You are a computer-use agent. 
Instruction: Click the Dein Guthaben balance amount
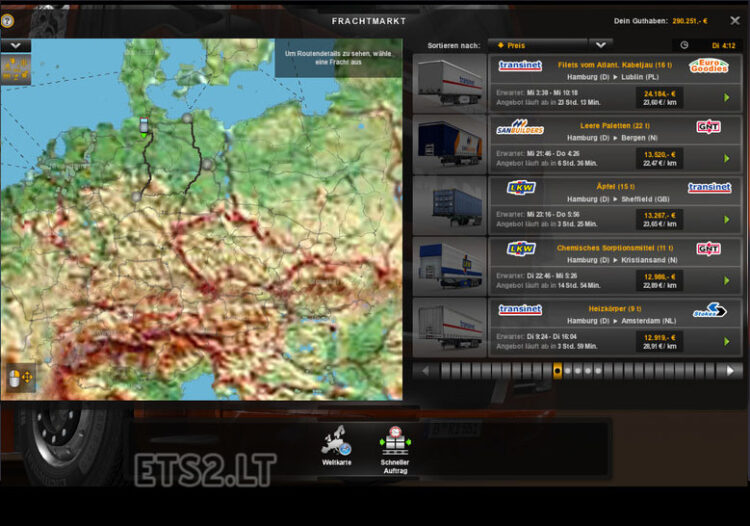(690, 21)
